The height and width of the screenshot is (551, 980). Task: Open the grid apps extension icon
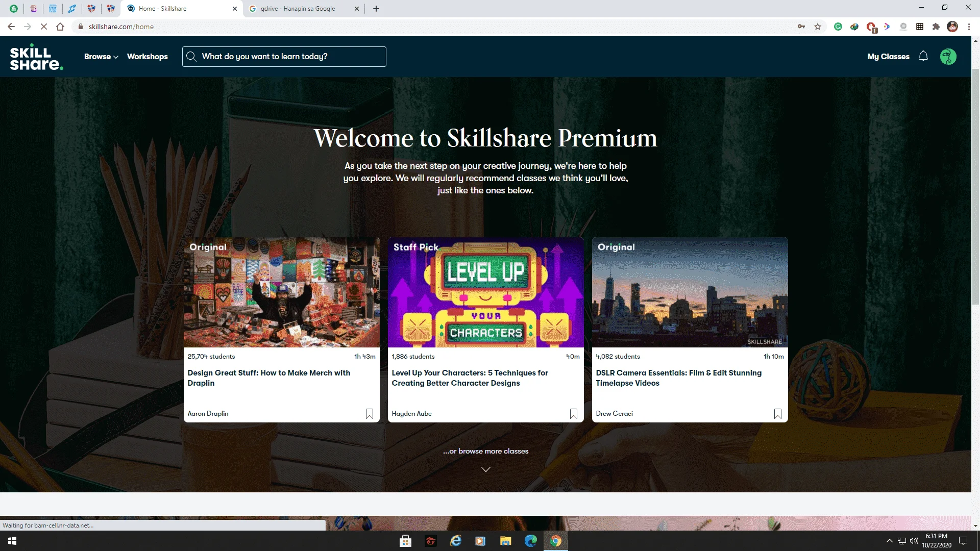point(920,27)
